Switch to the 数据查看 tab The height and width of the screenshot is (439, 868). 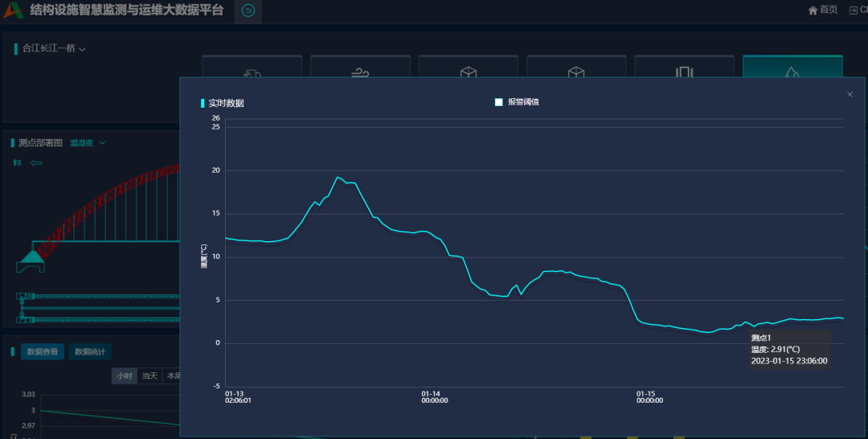pos(42,351)
